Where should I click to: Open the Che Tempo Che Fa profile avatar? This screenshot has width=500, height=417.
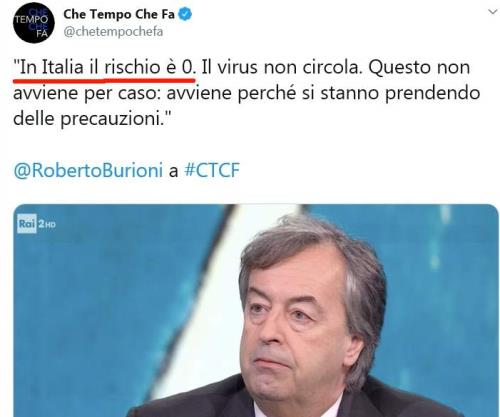[x=33, y=22]
